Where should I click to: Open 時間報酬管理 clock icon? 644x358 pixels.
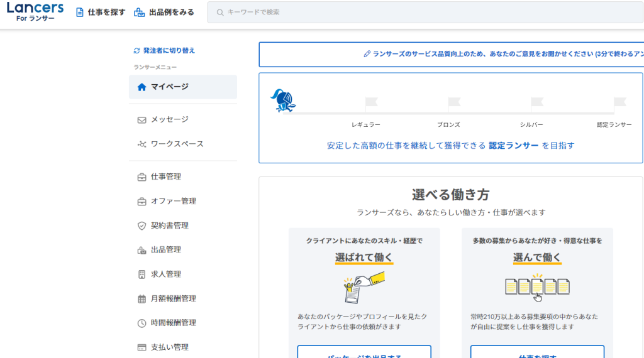point(142,323)
